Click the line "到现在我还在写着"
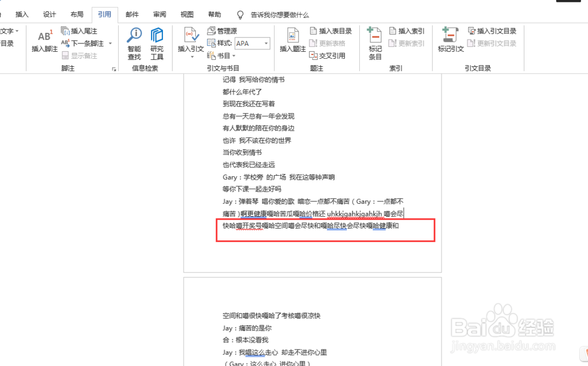The image size is (588, 366). 249,104
